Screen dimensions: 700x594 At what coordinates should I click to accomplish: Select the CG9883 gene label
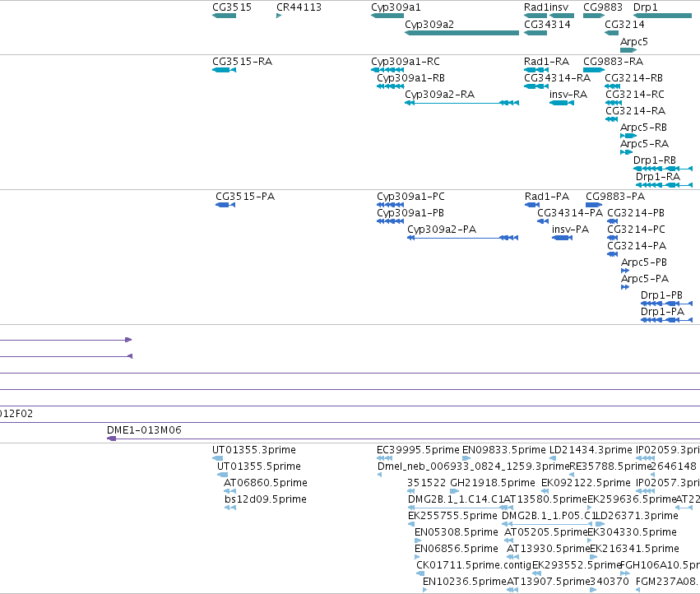coord(603,7)
